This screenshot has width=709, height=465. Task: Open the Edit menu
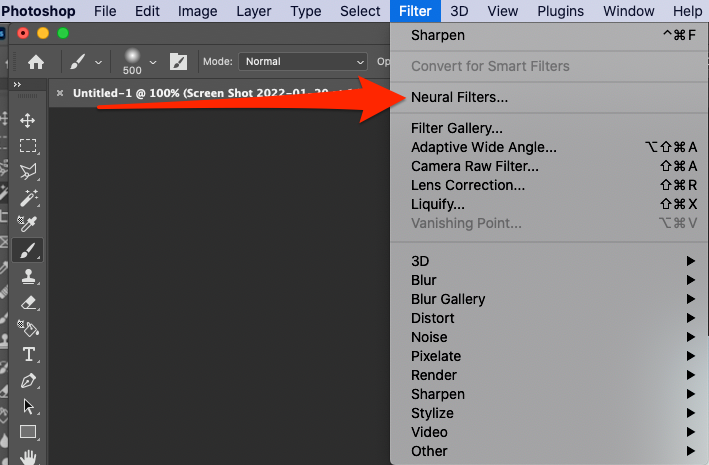pos(147,11)
